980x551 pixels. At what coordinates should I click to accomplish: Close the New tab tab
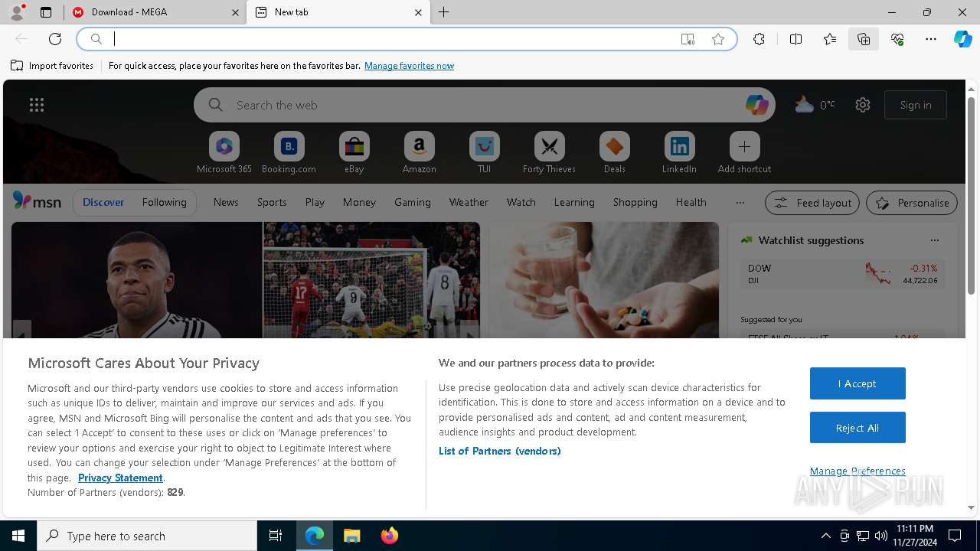(x=418, y=12)
